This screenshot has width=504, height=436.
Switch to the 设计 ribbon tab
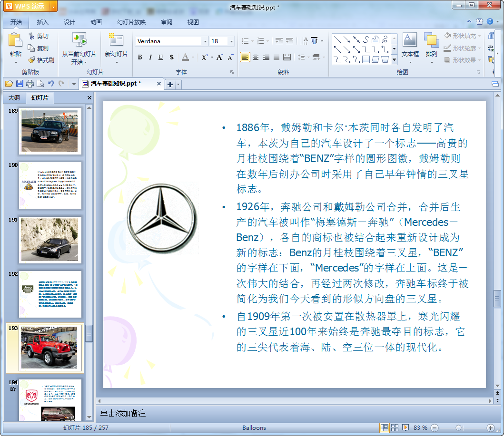coord(69,22)
